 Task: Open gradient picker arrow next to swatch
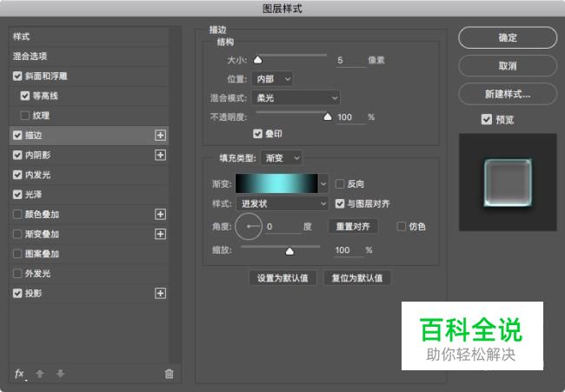[323, 183]
